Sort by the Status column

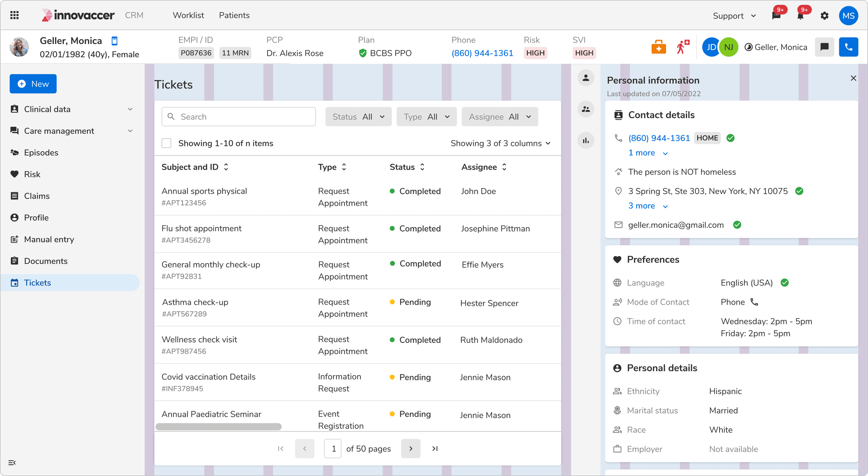(x=422, y=167)
